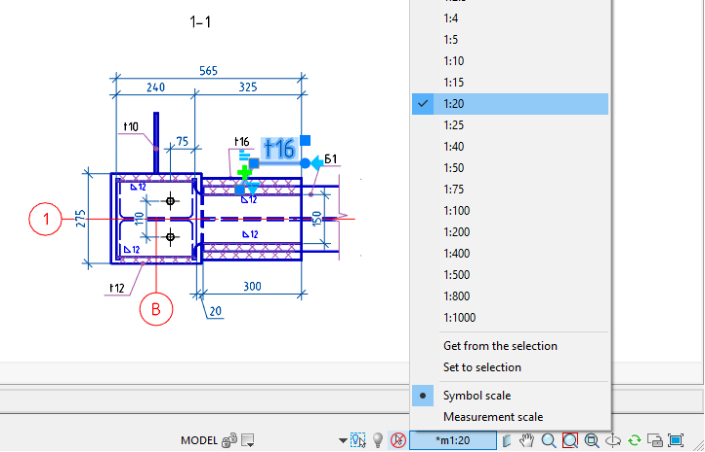Choose the 1:5 scale from the list
The image size is (705, 452).
coord(510,40)
